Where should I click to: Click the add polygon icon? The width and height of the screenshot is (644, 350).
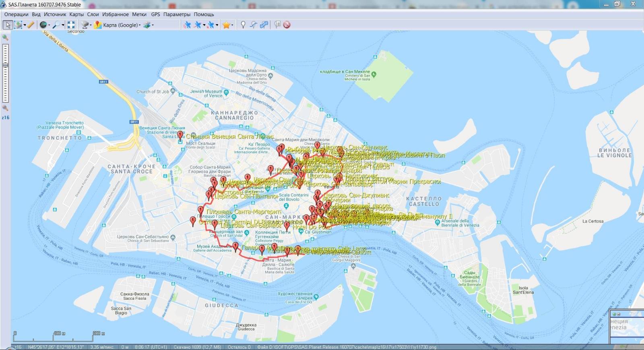(x=264, y=25)
